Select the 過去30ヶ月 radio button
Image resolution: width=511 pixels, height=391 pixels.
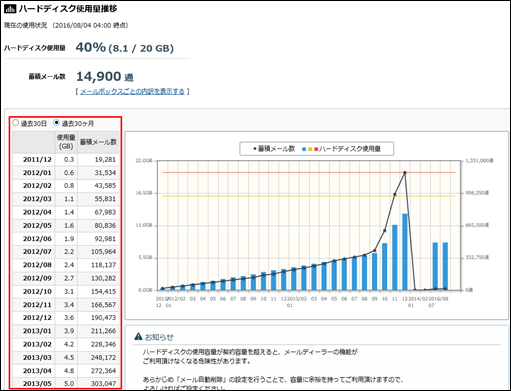tap(56, 123)
